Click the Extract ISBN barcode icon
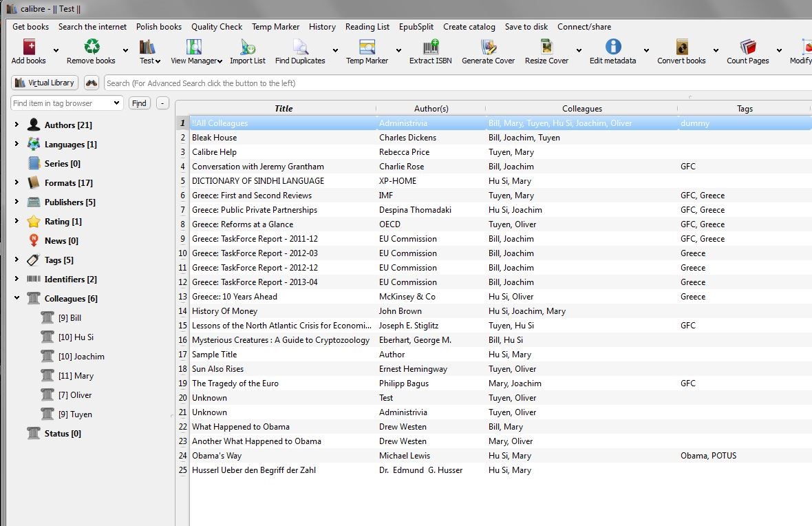Screen dimensions: 812x526 431,48
